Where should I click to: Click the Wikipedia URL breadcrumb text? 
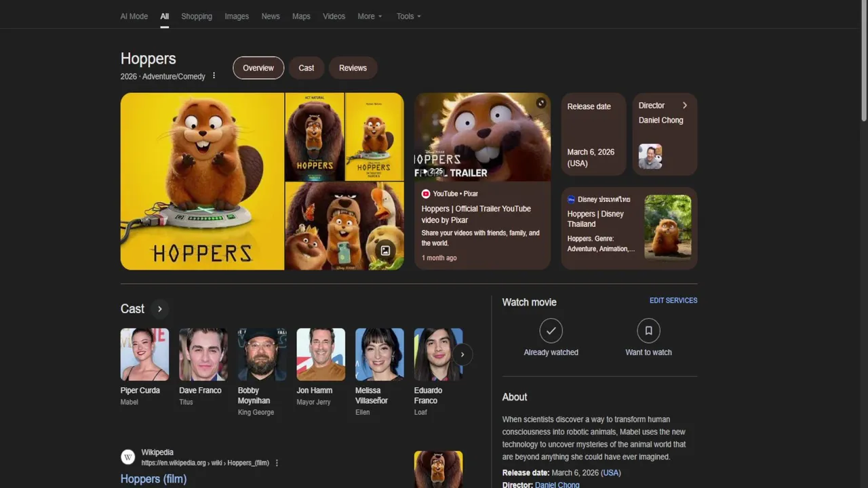[205, 463]
